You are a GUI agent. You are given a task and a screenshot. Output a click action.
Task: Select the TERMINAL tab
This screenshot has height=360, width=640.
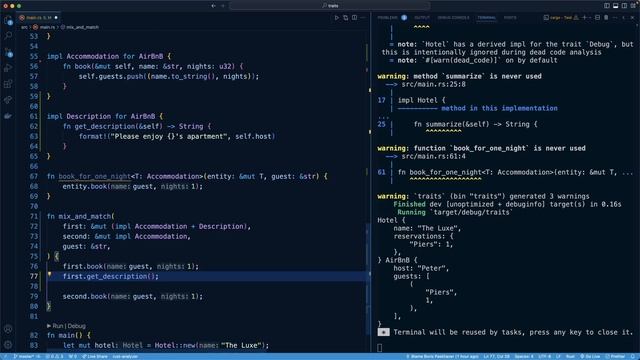click(x=487, y=18)
